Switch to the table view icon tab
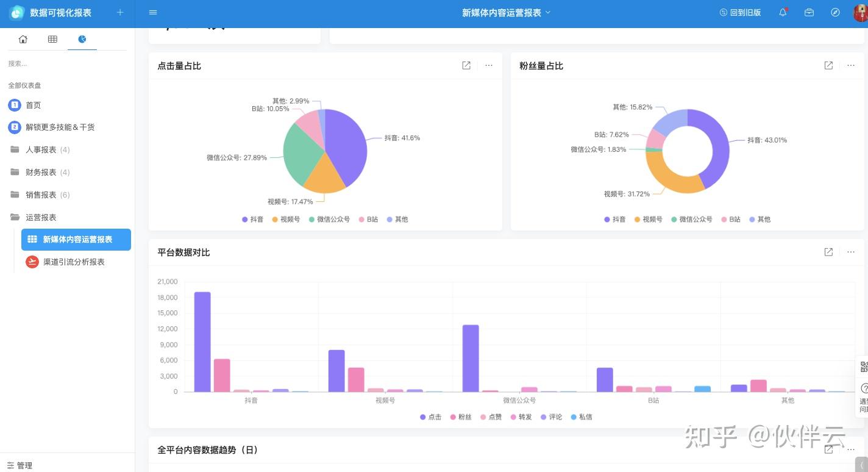868x472 pixels. (x=52, y=39)
